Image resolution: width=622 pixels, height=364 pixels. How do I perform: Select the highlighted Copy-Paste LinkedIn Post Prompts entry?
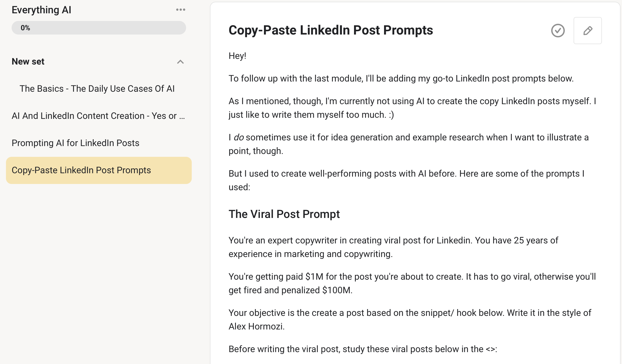pyautogui.click(x=81, y=170)
